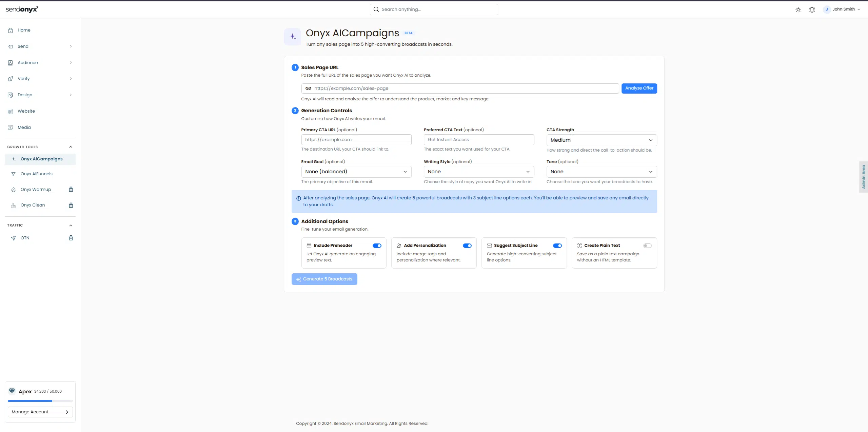The height and width of the screenshot is (432, 868).
Task: Toggle the light/dark theme sun icon
Action: pyautogui.click(x=798, y=9)
